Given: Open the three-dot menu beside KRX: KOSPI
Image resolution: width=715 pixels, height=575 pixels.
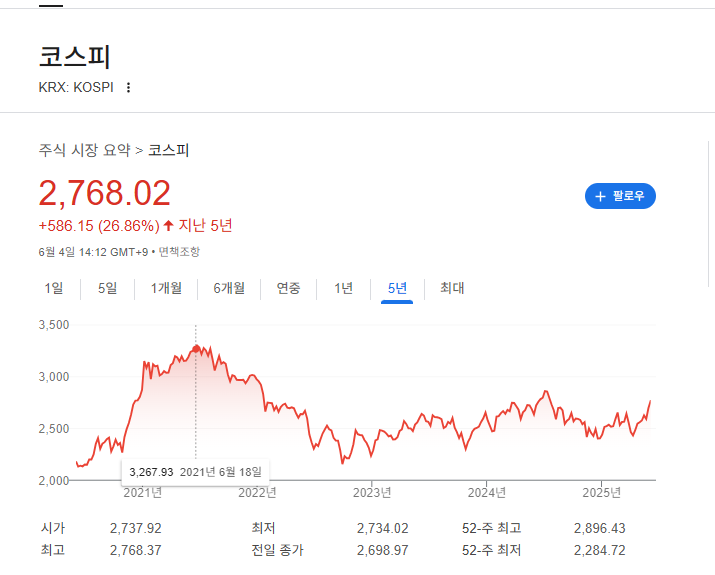Looking at the screenshot, I should click(129, 87).
